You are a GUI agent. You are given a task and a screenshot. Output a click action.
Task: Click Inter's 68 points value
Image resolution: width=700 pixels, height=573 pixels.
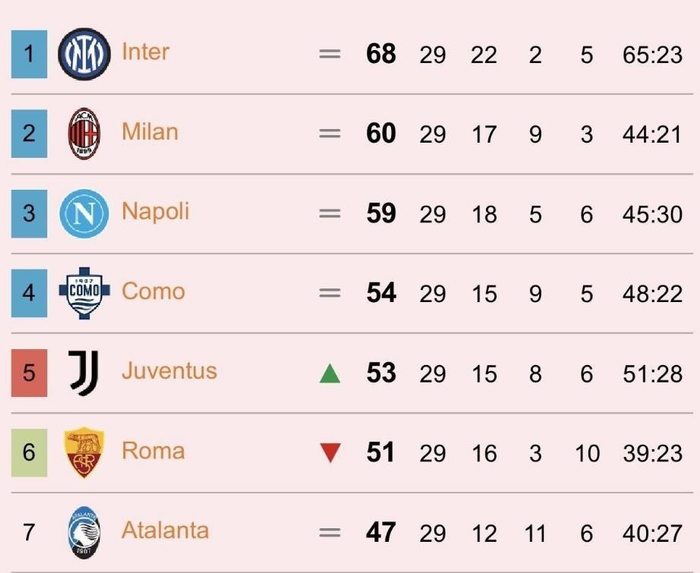(x=381, y=53)
